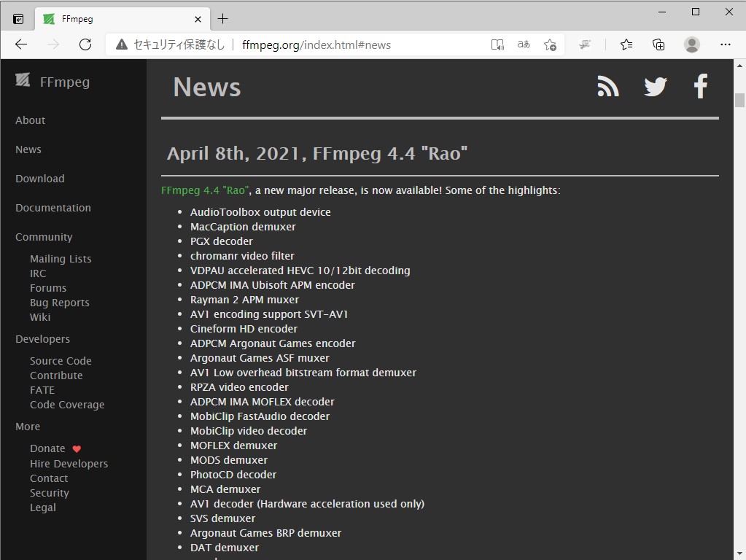Open the Favorites list

(x=626, y=44)
